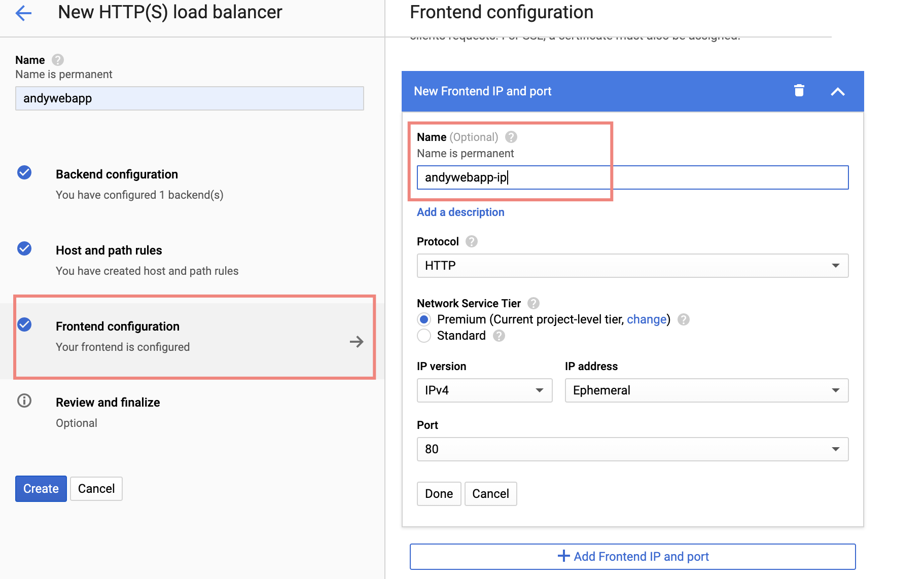Viewport: 924px width, 579px height.
Task: Click the Network Service Tier help icon
Action: click(533, 303)
